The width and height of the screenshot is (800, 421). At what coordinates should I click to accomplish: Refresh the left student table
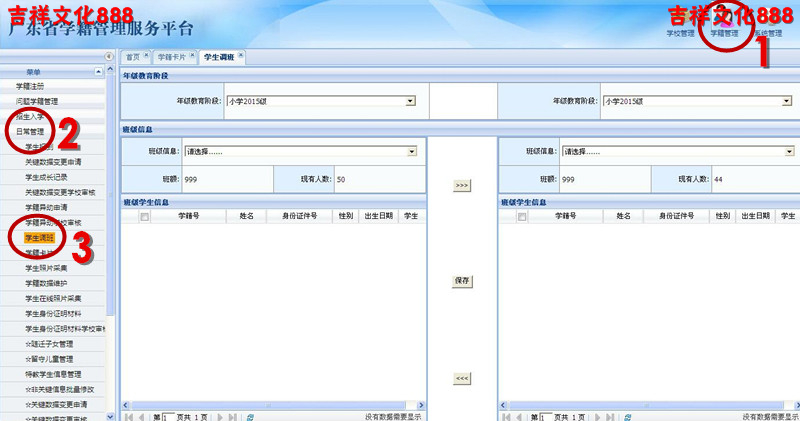coord(251,417)
